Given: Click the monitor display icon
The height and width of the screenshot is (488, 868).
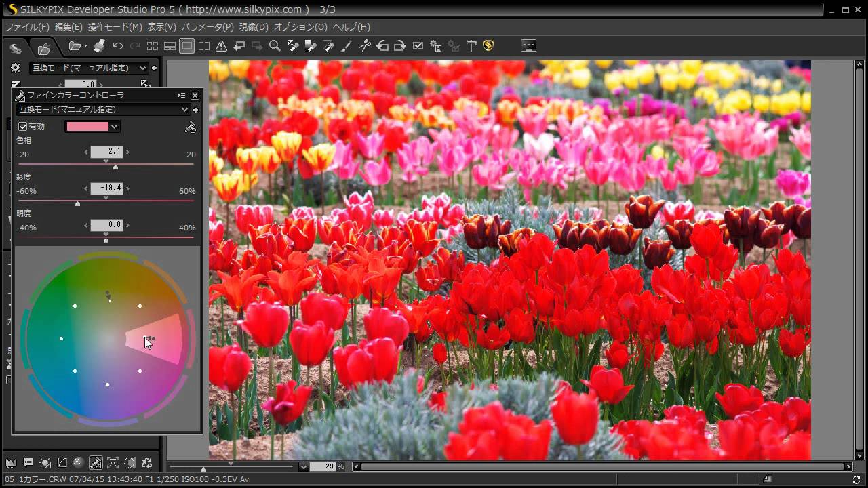Looking at the screenshot, I should (x=528, y=46).
